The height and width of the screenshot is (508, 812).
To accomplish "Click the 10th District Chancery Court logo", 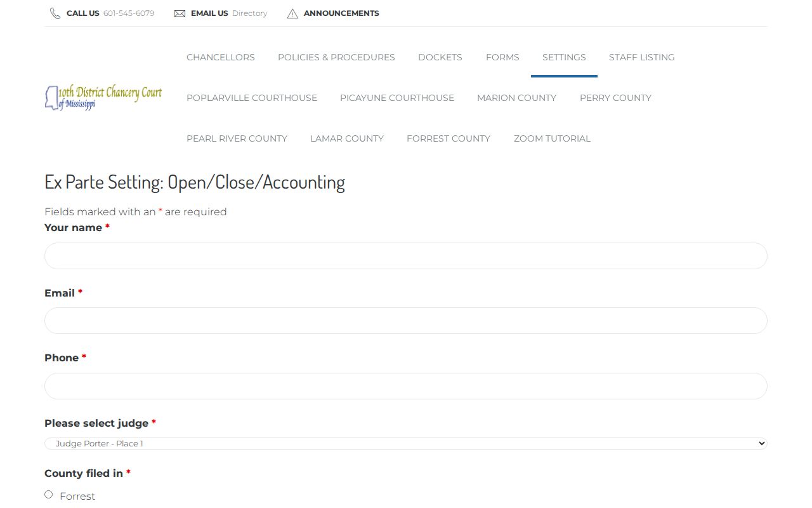I will pos(103,98).
